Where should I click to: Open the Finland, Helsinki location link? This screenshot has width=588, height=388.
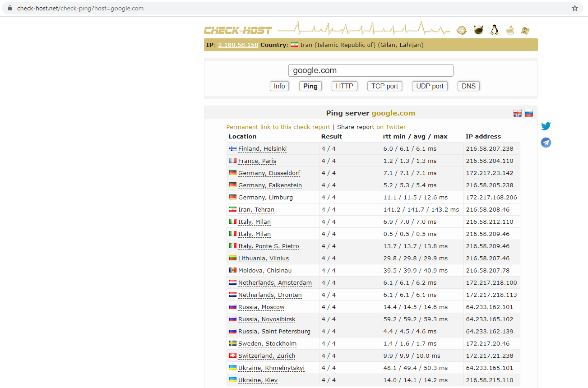[262, 149]
